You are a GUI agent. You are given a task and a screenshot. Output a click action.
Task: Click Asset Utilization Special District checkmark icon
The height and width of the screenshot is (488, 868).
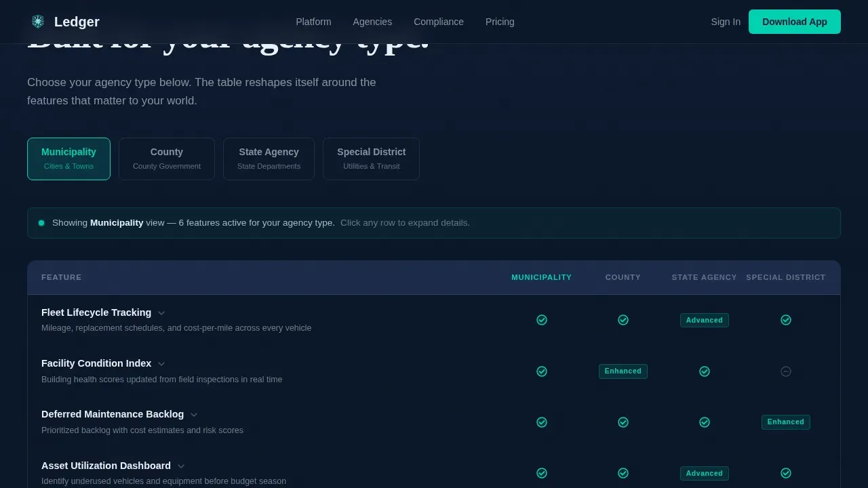786,473
